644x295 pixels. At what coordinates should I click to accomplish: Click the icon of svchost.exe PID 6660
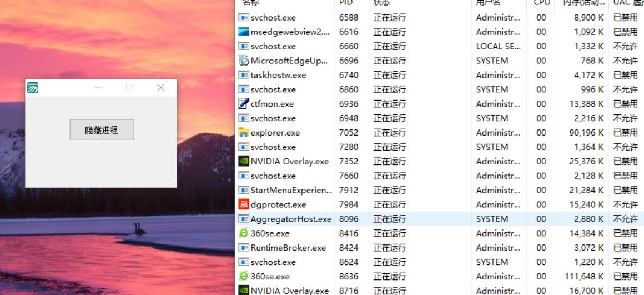pos(244,47)
